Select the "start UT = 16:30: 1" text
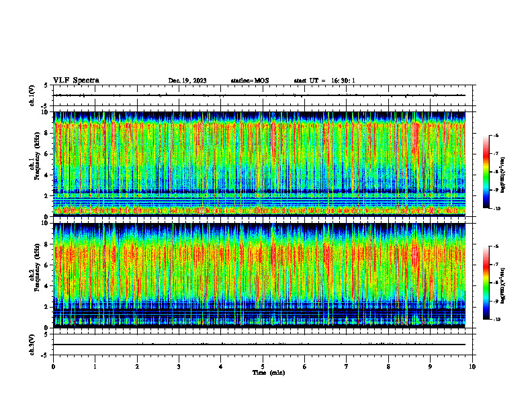 coord(324,81)
